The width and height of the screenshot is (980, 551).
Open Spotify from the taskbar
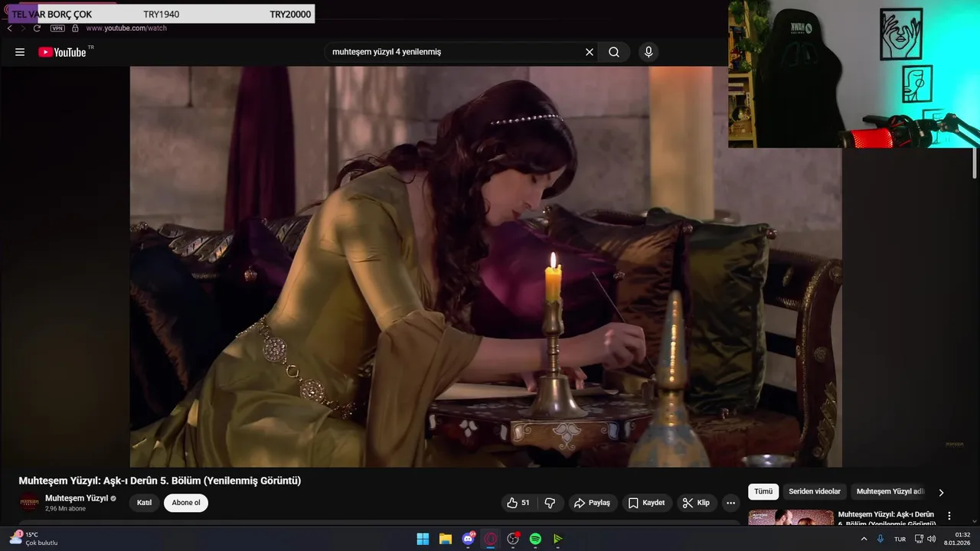[535, 539]
